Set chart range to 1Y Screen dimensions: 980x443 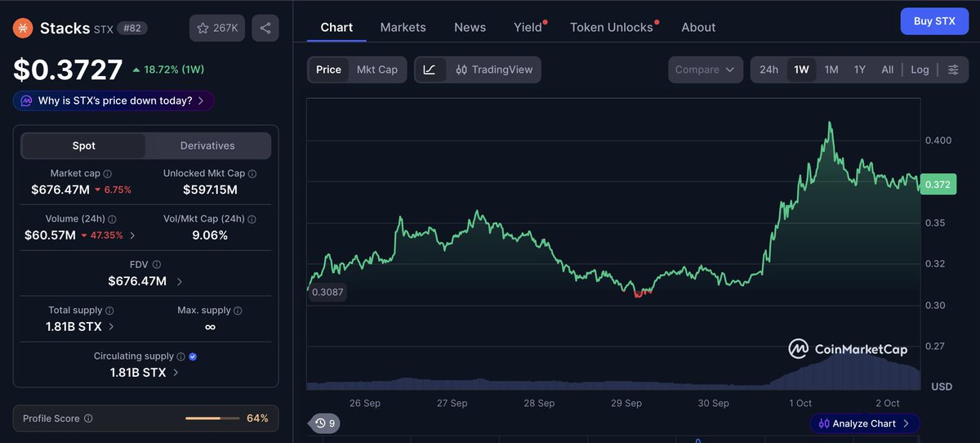pos(860,69)
